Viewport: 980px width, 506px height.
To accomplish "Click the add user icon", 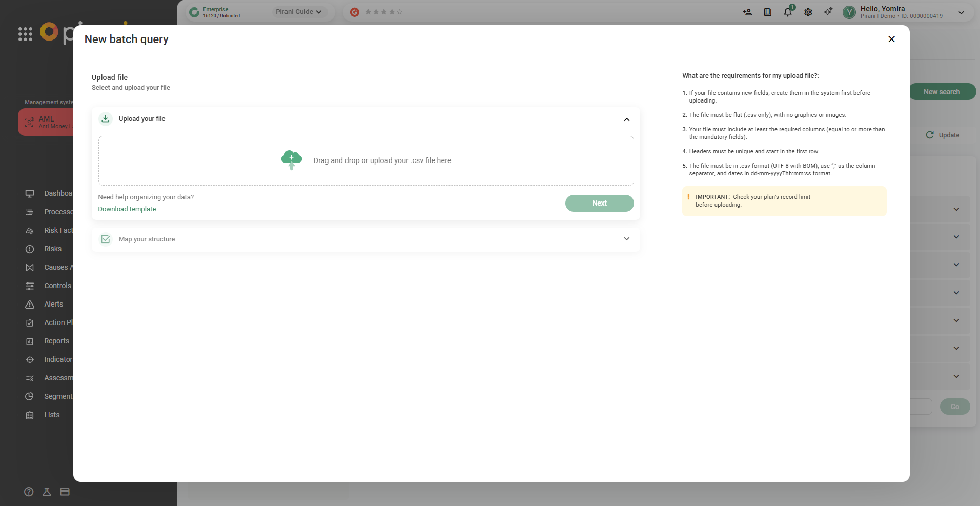I will click(x=747, y=12).
